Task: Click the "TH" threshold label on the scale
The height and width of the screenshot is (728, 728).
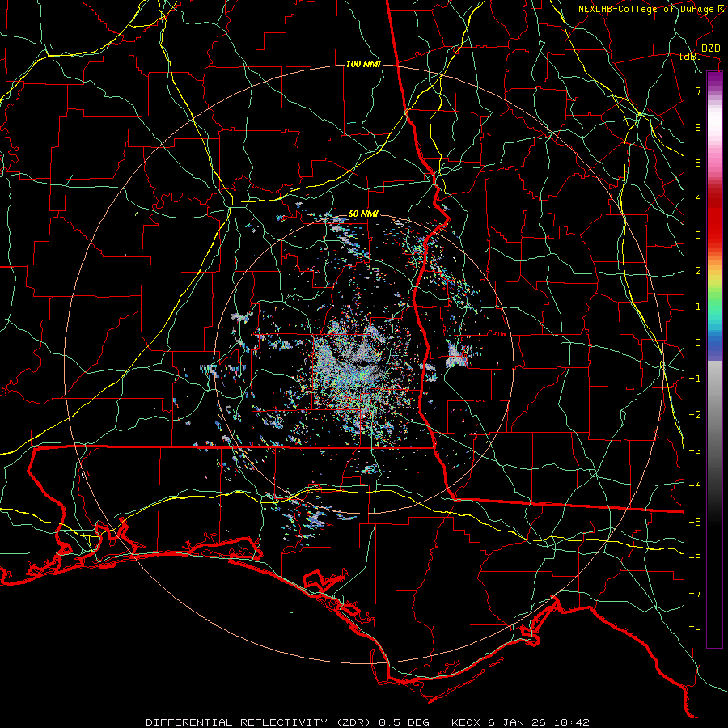Action: 695,630
